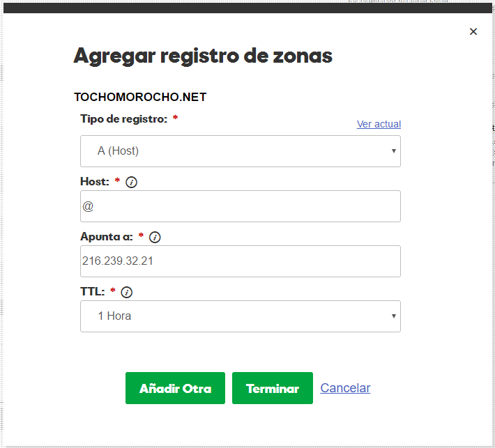The width and height of the screenshot is (495, 448).
Task: Show the TTL info tooltip icon
Action: (x=127, y=293)
